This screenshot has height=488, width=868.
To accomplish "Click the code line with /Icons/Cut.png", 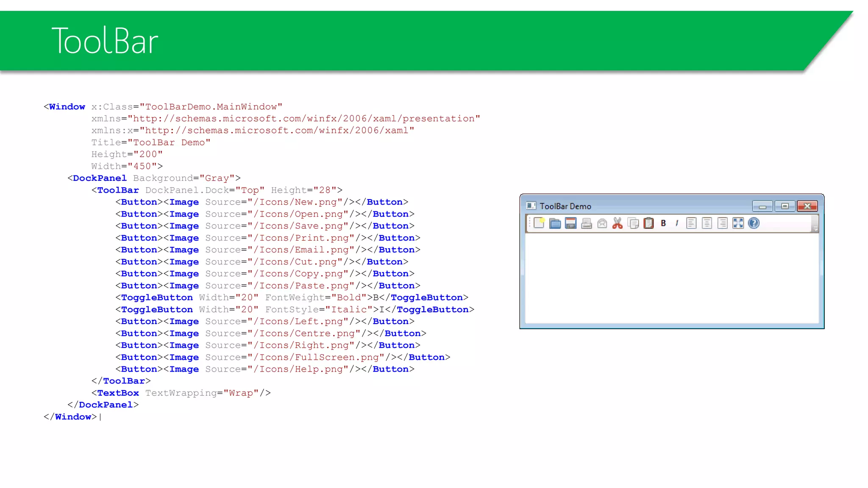I will coord(262,262).
